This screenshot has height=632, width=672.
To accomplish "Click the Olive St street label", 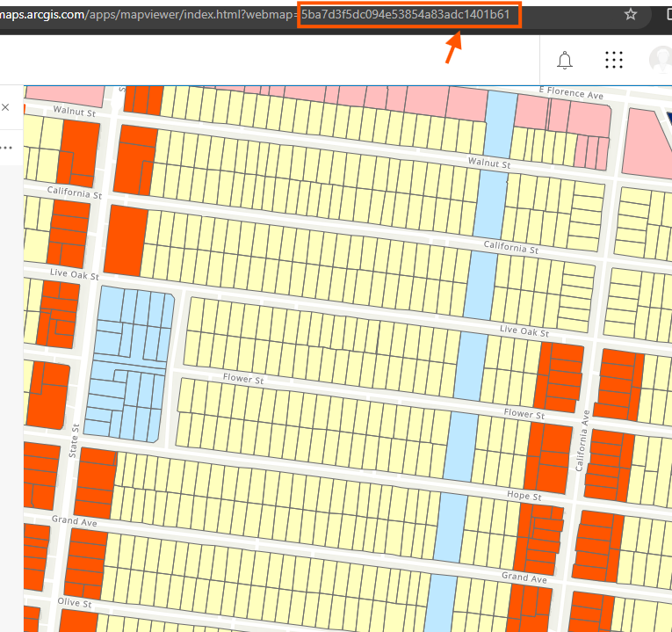I will (74, 604).
